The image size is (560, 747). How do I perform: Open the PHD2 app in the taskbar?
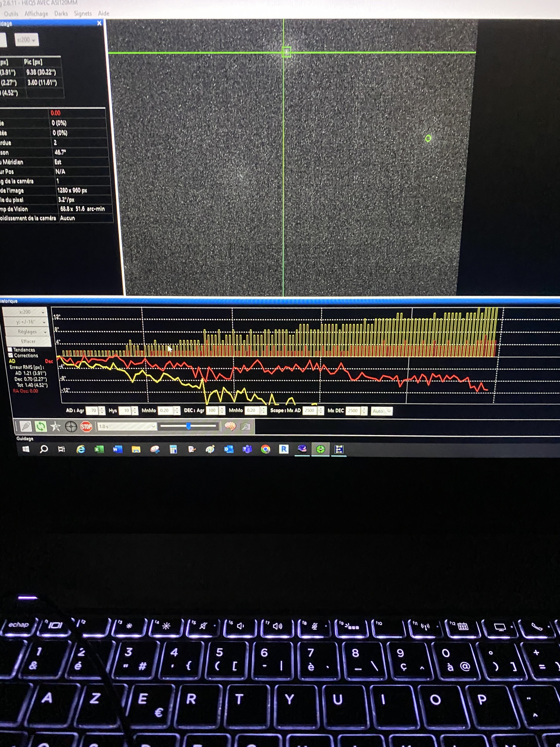coord(320,449)
